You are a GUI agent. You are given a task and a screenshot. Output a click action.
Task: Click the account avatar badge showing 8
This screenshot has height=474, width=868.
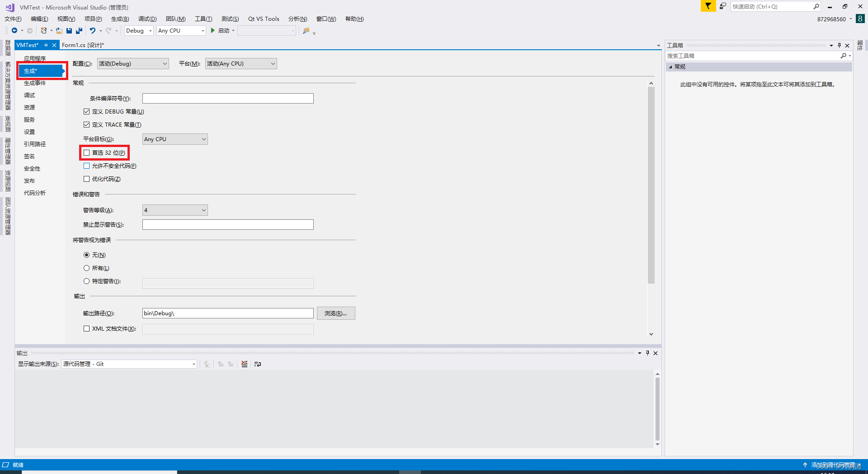tap(860, 19)
